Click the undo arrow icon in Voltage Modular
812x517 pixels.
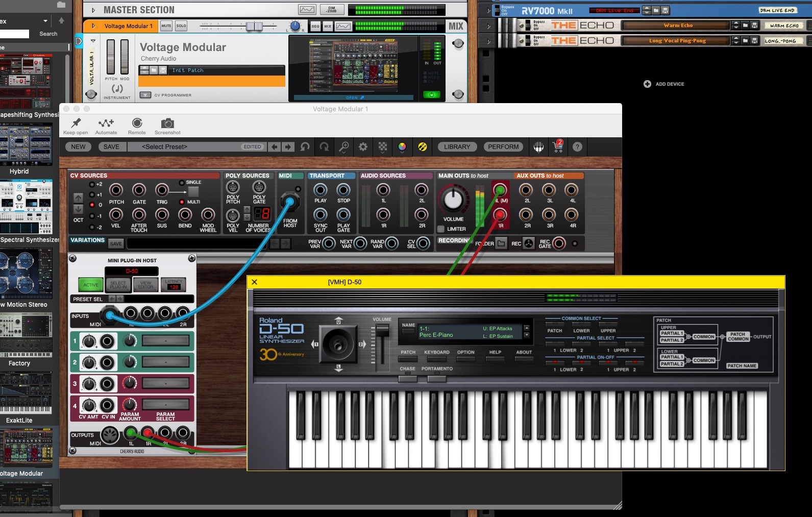point(305,147)
